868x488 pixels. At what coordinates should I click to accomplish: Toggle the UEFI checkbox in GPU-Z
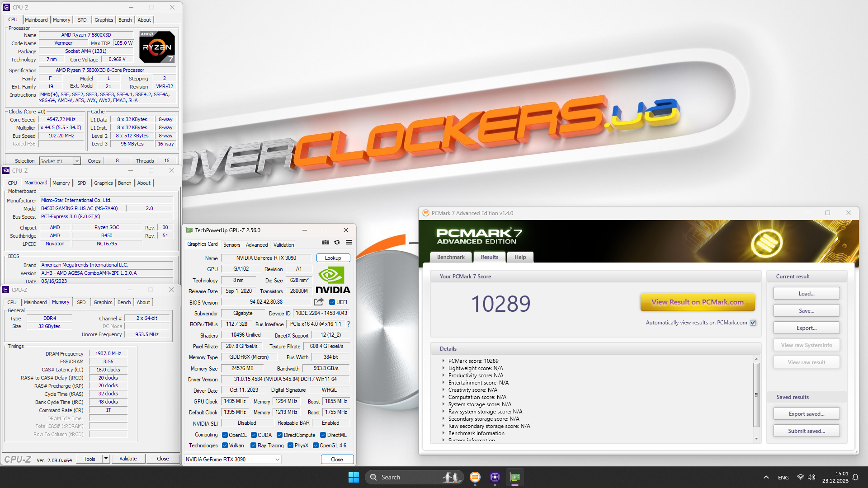(332, 302)
